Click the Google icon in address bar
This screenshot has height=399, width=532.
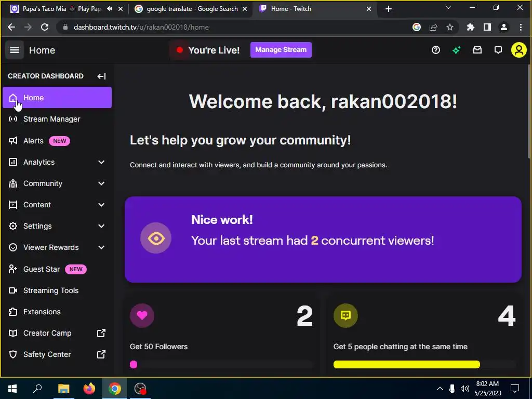417,27
